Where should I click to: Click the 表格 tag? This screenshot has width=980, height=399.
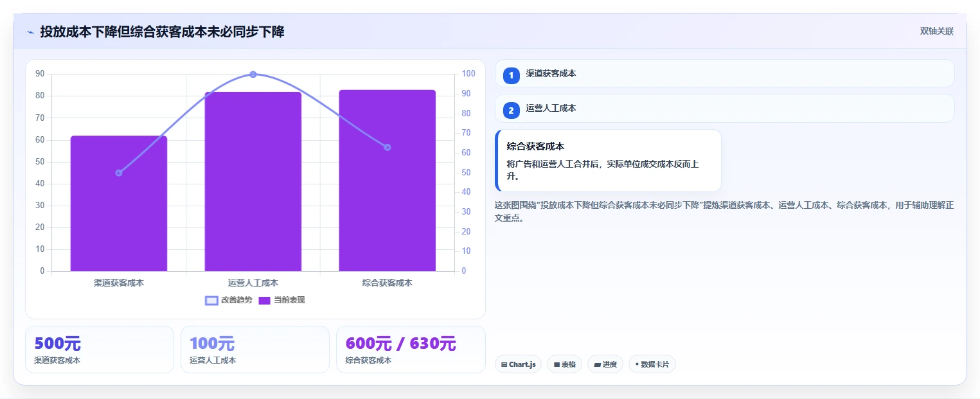pos(564,364)
